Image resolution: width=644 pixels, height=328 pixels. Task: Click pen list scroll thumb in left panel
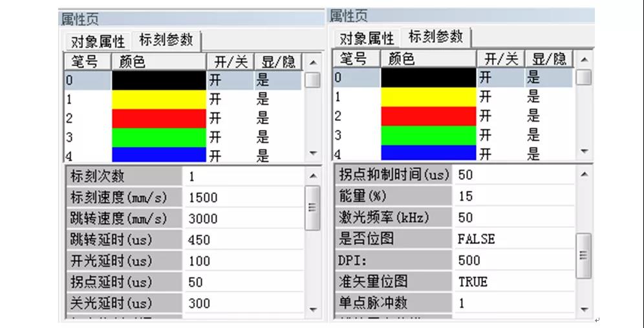pos(313,80)
